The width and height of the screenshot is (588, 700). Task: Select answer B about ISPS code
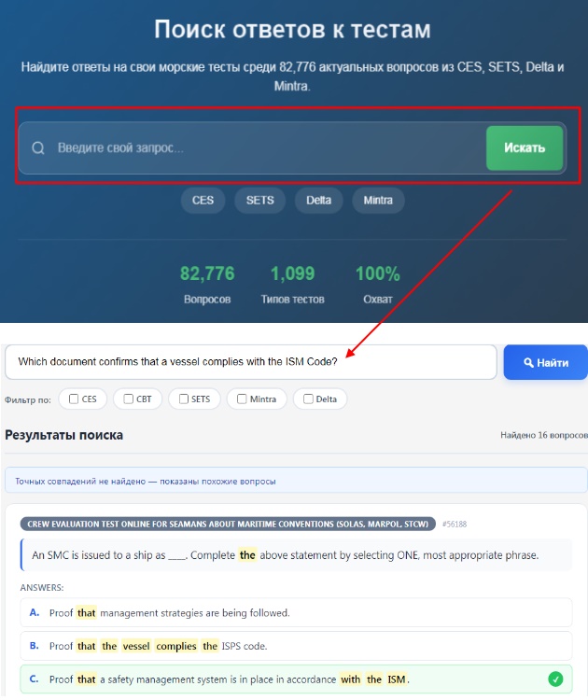[296, 646]
